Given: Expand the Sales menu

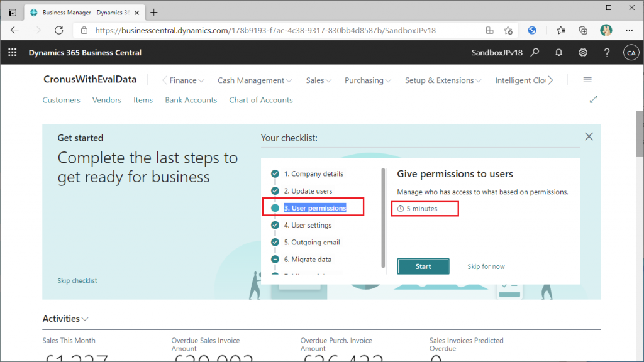Looking at the screenshot, I should [x=318, y=80].
